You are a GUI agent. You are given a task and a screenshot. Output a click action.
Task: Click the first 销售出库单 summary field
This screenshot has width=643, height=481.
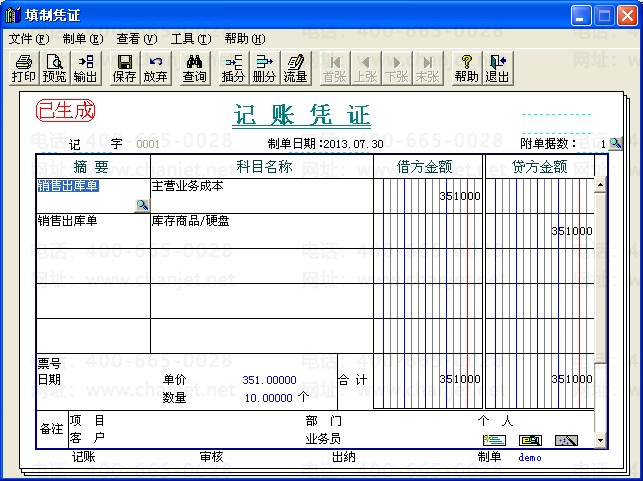click(x=68, y=186)
